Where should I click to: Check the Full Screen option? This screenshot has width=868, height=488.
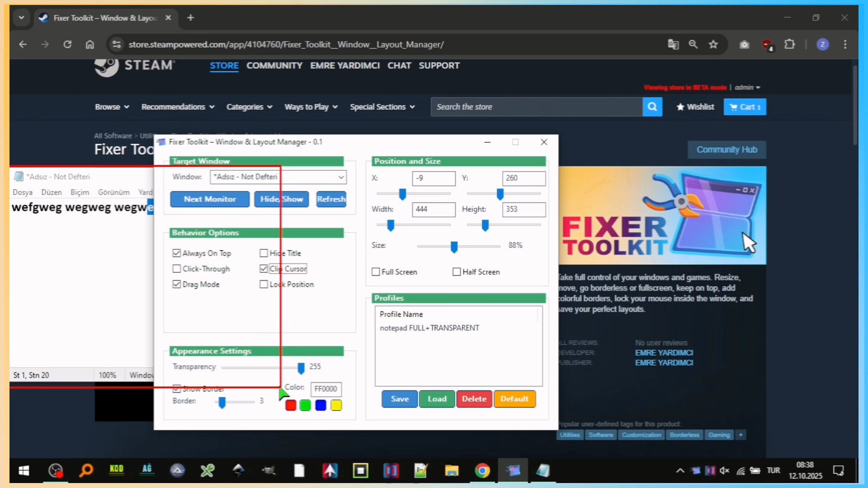click(376, 272)
